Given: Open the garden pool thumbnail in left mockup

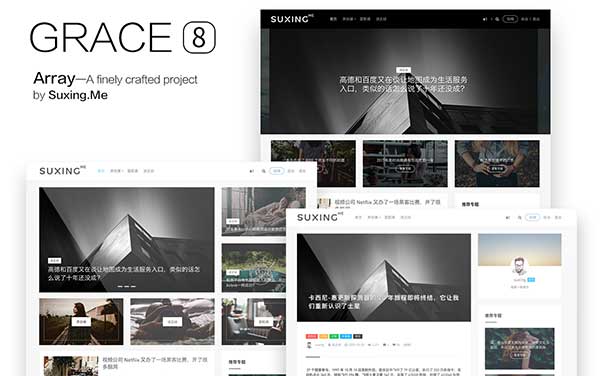Looking at the screenshot, I should (254, 268).
